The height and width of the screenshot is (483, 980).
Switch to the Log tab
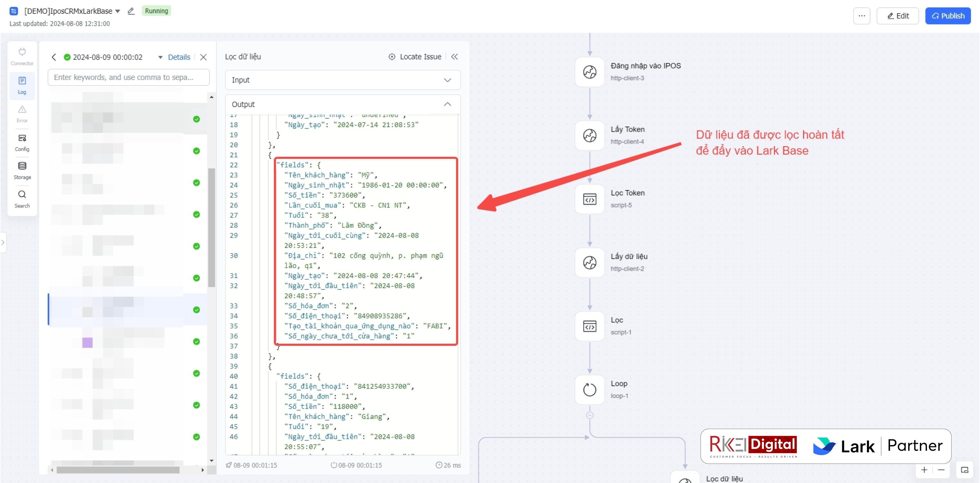click(x=22, y=85)
